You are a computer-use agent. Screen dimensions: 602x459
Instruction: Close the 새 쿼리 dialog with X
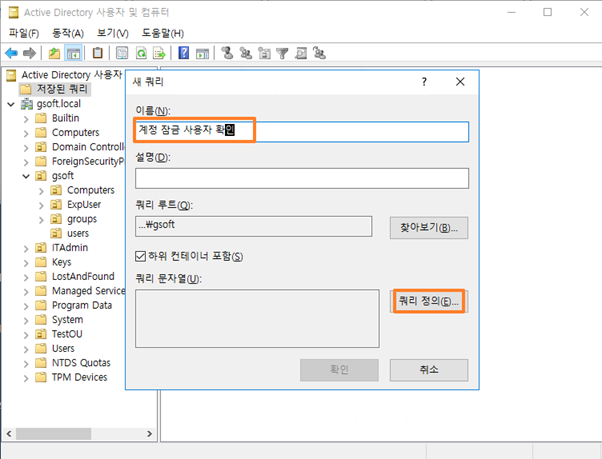coord(460,82)
